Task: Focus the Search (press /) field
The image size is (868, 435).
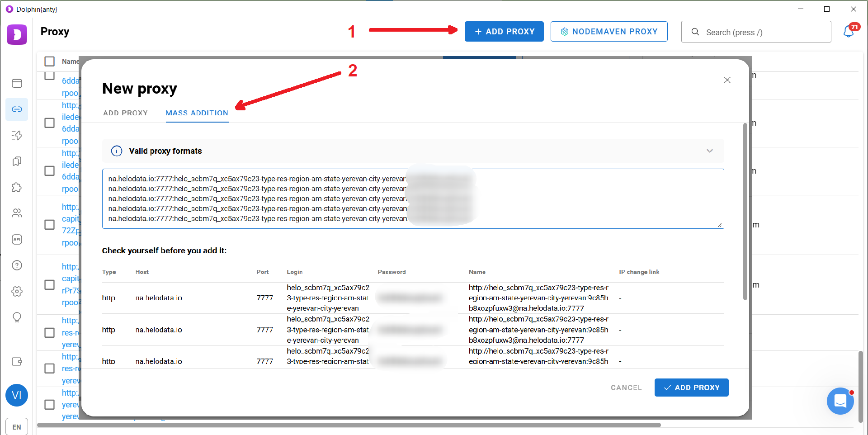Action: point(756,32)
